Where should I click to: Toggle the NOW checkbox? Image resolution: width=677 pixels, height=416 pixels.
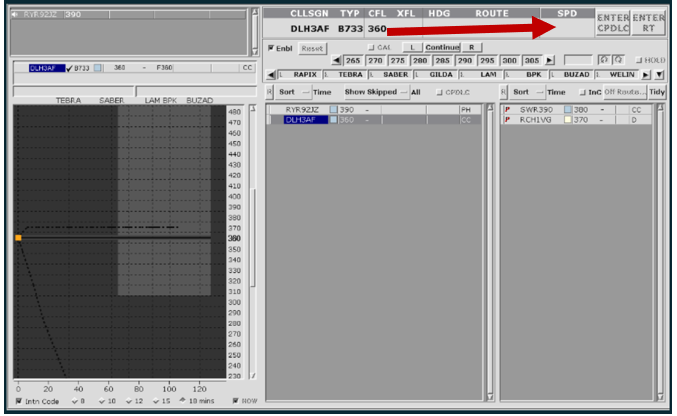tap(235, 401)
